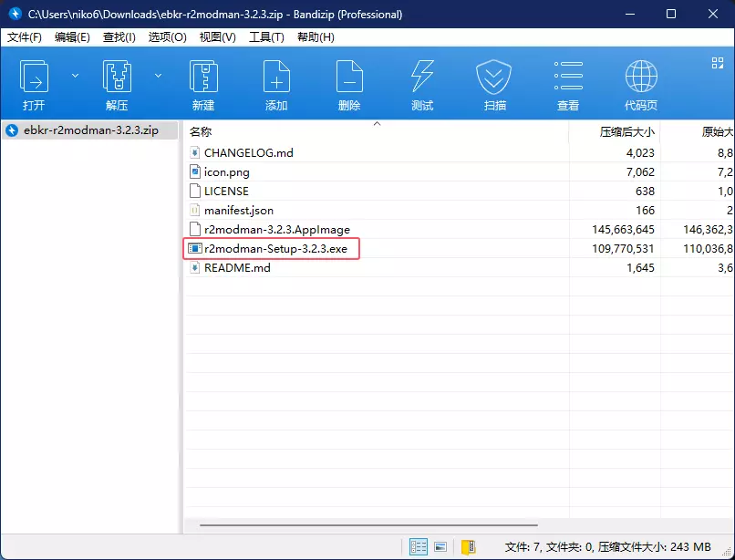
Task: Open the 编辑(E) menu
Action: point(72,37)
